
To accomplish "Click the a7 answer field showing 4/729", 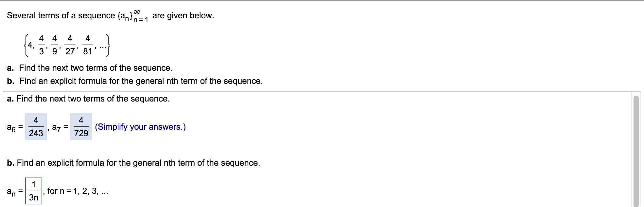I will (x=81, y=127).
